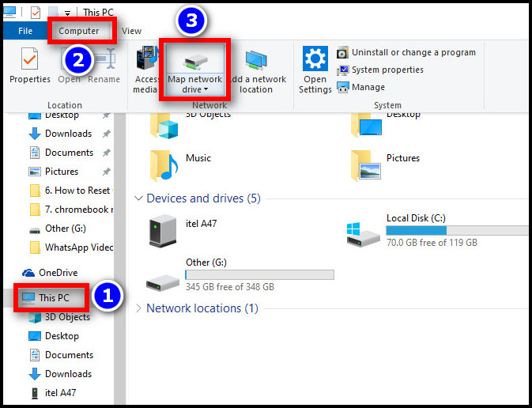Select Downloads in Quick access sidebar
This screenshot has width=532, height=408.
coord(60,134)
